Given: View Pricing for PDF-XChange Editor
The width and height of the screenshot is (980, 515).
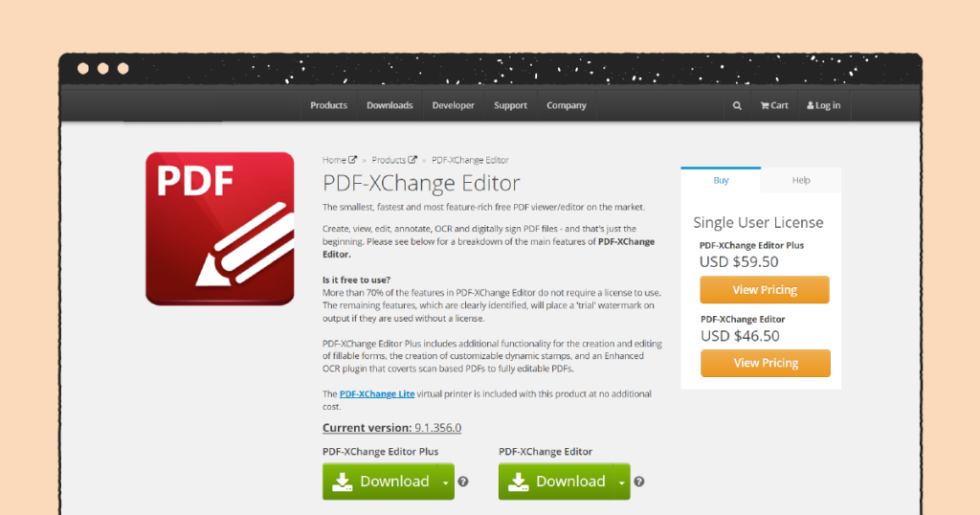Looking at the screenshot, I should (766, 363).
